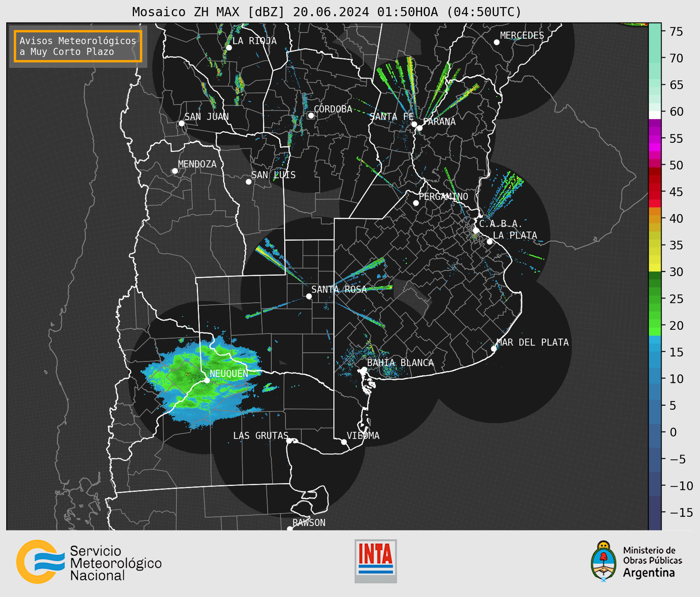
Task: Click the Córdoba city marker
Action: [x=311, y=115]
